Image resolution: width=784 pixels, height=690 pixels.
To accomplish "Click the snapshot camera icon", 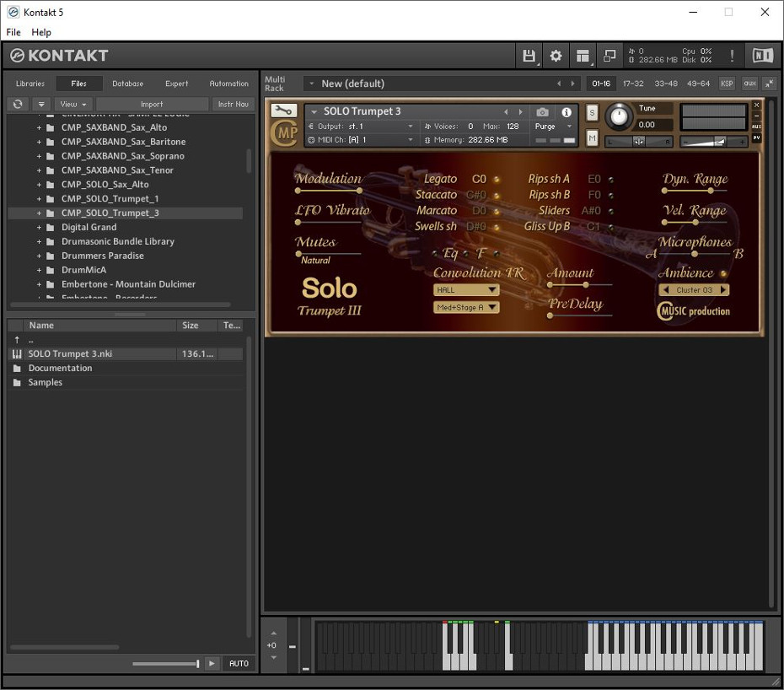I will pos(543,112).
